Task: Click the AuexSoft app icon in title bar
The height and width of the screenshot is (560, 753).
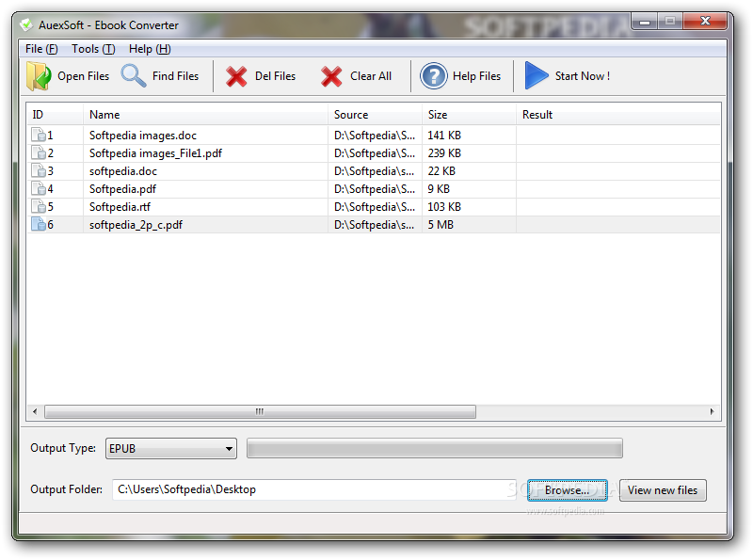Action: pos(26,25)
